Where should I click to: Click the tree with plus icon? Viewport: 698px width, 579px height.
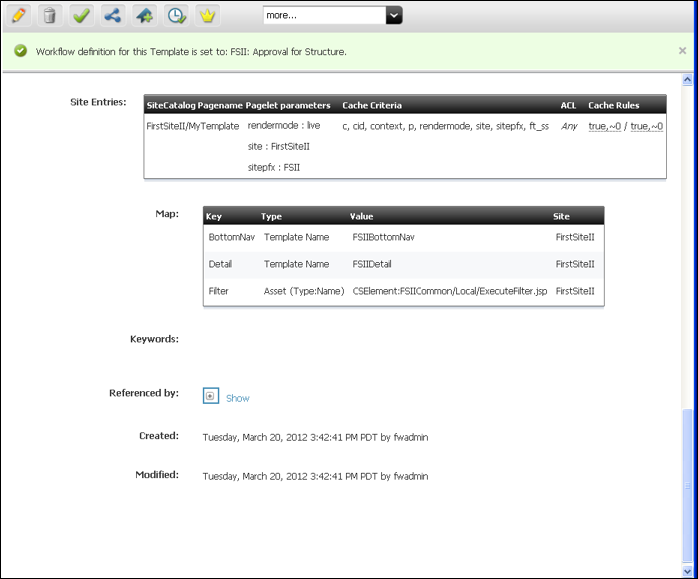point(145,16)
